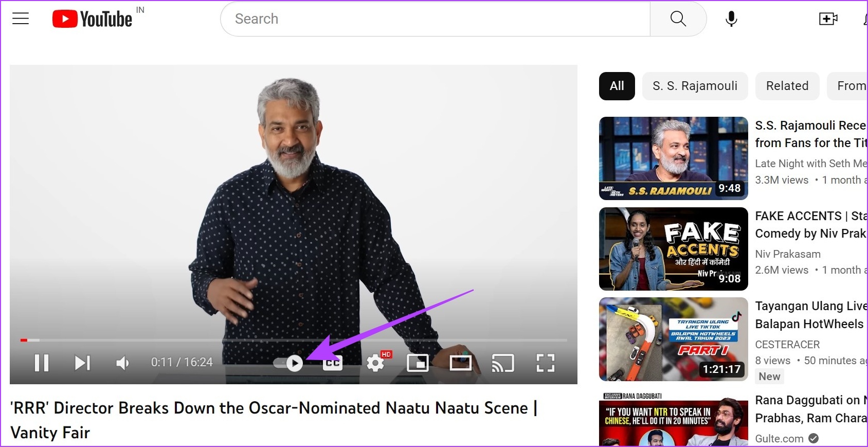This screenshot has height=447, width=868.
Task: Mute the video volume
Action: [x=123, y=363]
